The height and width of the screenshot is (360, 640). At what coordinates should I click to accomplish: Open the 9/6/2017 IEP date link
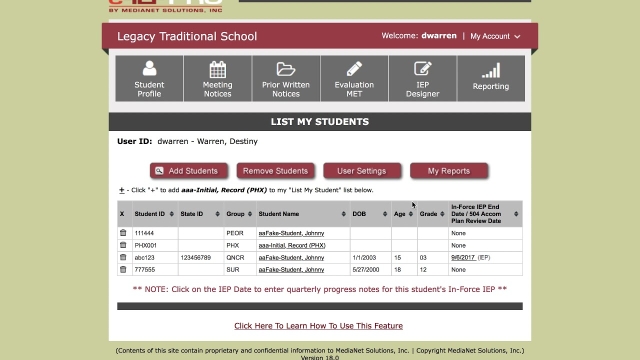click(463, 258)
